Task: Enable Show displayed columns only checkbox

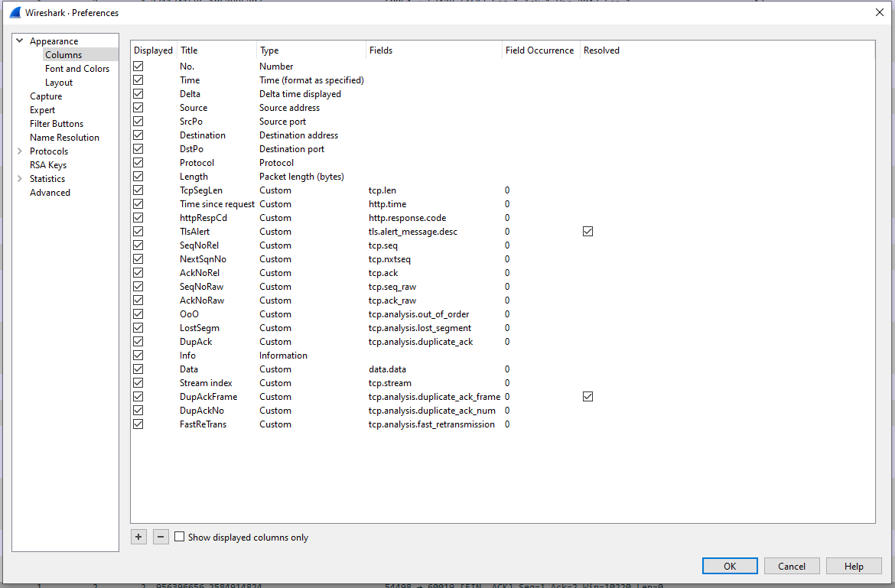Action: [x=180, y=537]
